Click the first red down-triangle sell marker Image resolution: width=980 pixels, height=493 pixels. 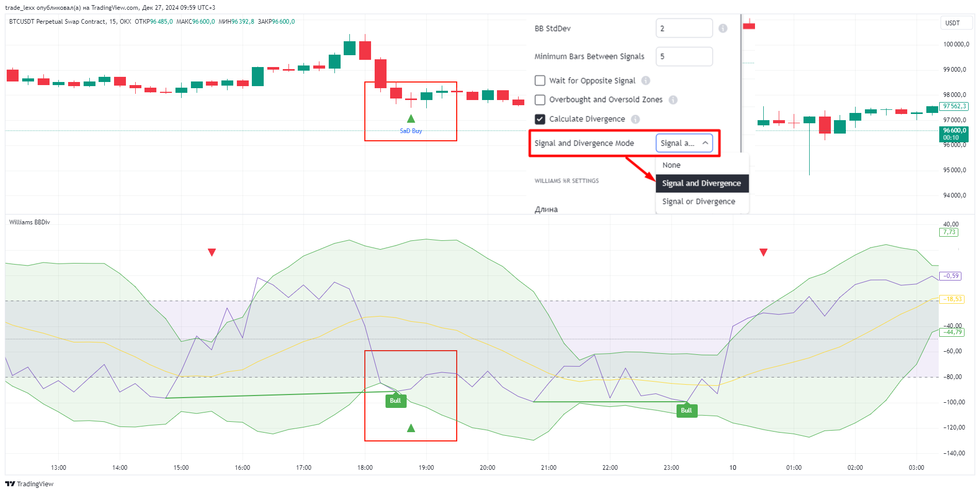click(x=212, y=252)
